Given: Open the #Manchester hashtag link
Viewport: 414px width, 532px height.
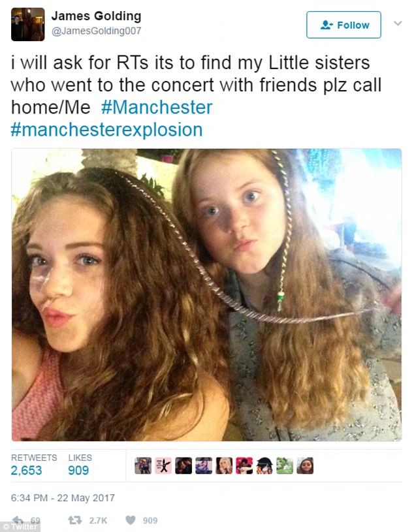Looking at the screenshot, I should pyautogui.click(x=157, y=107).
